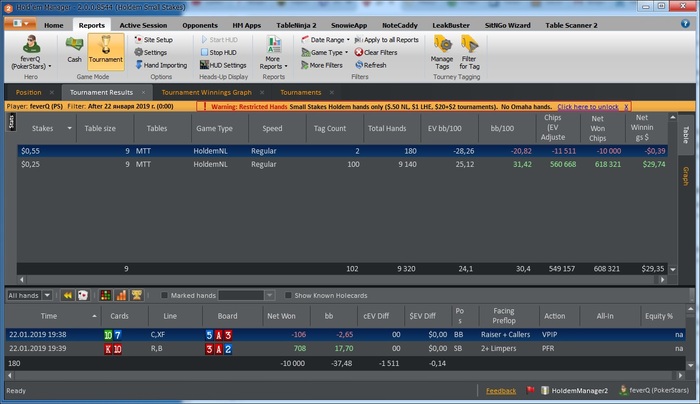
Task: Click HoldemManager2 database status item
Action: pyautogui.click(x=575, y=391)
